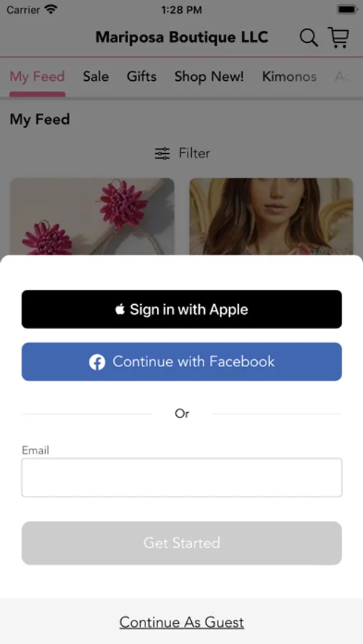Click Sign in with Apple button
The width and height of the screenshot is (363, 644).
tap(182, 309)
